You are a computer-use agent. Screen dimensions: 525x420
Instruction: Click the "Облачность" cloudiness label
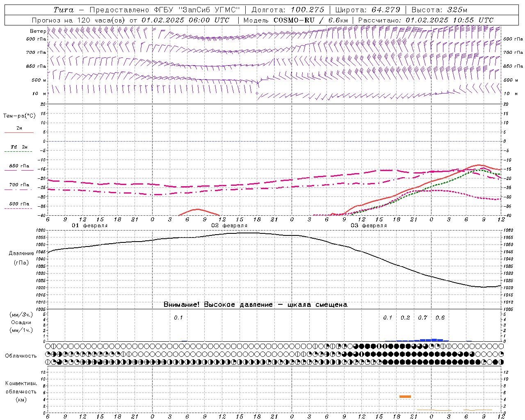tap(21, 356)
